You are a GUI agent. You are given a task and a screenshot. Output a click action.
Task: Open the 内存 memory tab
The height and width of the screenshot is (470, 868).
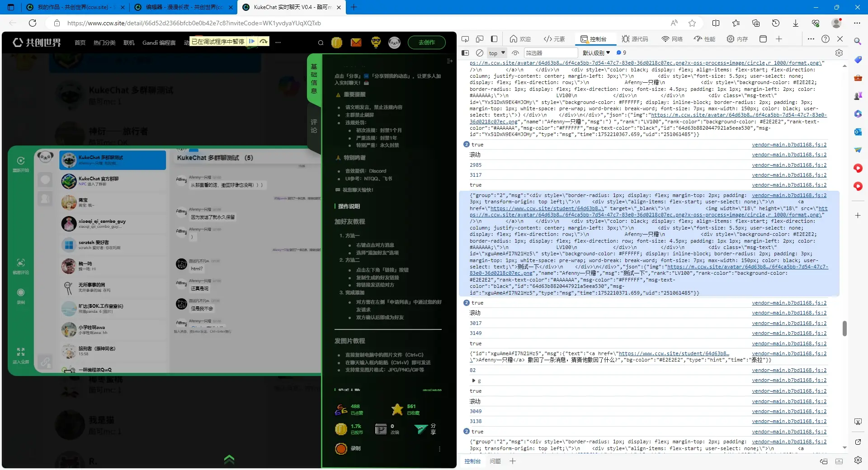[x=737, y=39]
